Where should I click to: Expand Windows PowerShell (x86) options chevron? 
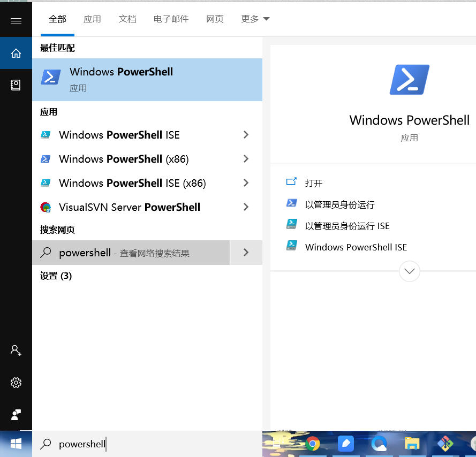coord(246,159)
